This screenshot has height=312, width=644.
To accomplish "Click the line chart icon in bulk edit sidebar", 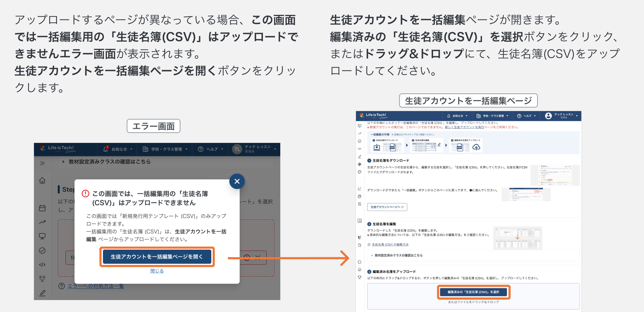I will 360,189.
